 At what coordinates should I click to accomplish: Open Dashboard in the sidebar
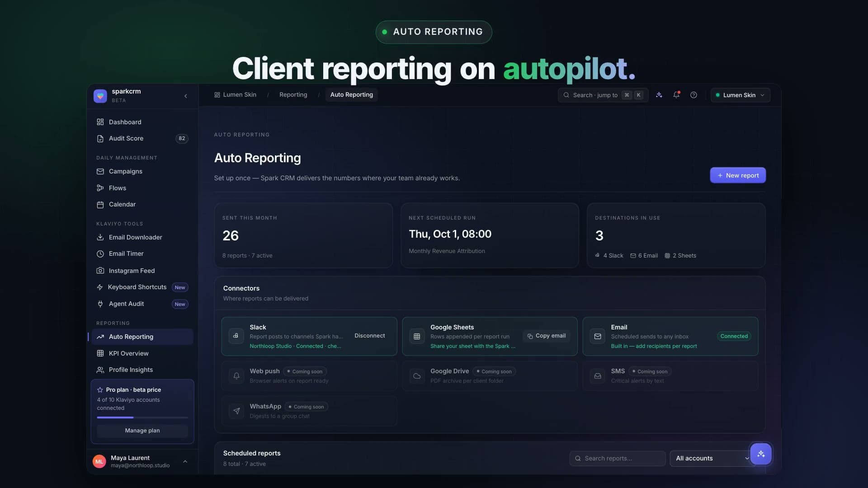pyautogui.click(x=142, y=122)
